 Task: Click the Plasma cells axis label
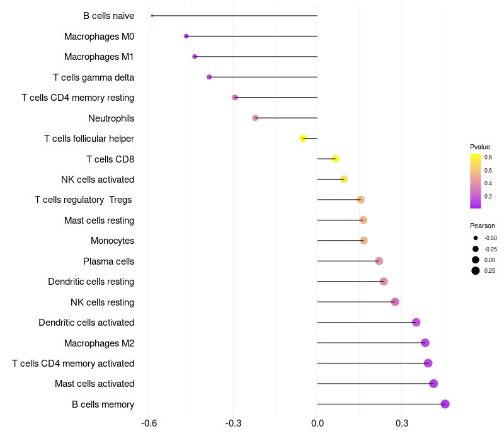[x=108, y=261]
